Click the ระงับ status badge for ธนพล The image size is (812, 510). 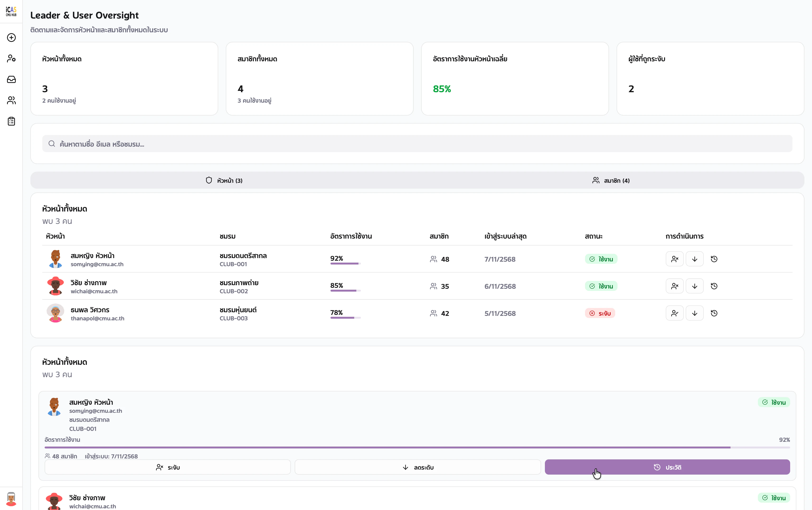[x=600, y=313]
